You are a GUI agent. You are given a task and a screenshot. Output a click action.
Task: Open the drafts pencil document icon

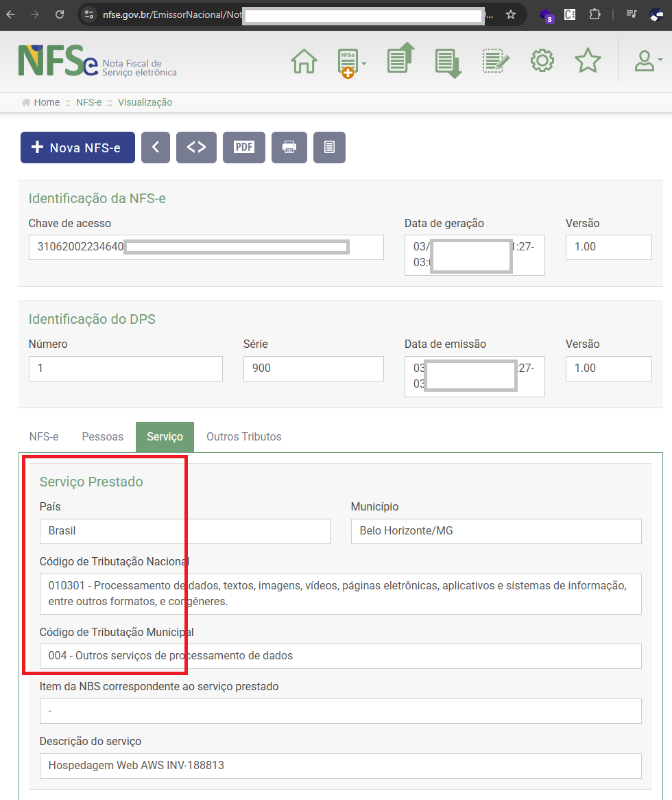pyautogui.click(x=496, y=61)
